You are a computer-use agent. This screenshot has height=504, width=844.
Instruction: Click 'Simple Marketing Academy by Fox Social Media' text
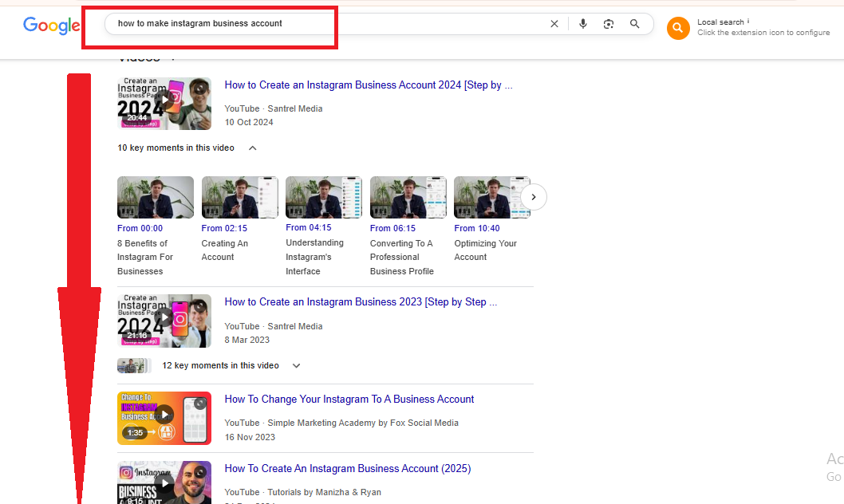pos(363,423)
